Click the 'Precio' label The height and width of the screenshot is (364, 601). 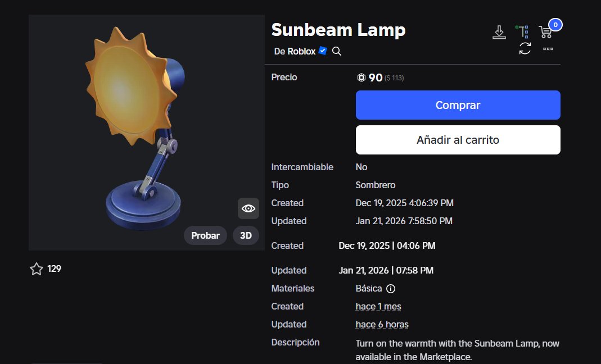pos(284,78)
